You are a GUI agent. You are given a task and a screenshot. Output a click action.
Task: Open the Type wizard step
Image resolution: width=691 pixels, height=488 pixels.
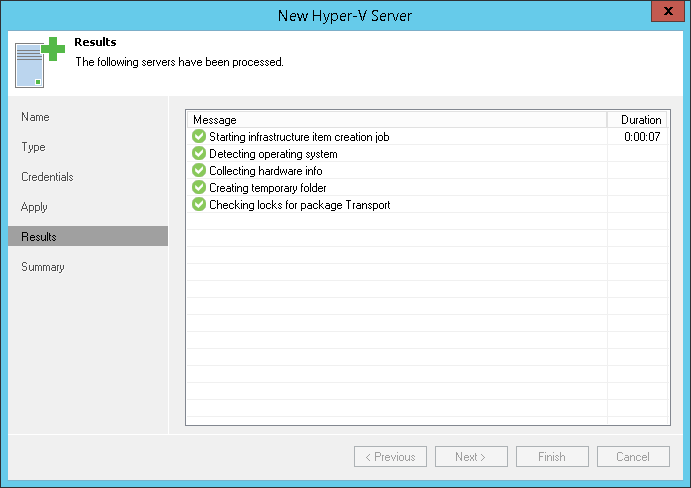34,147
